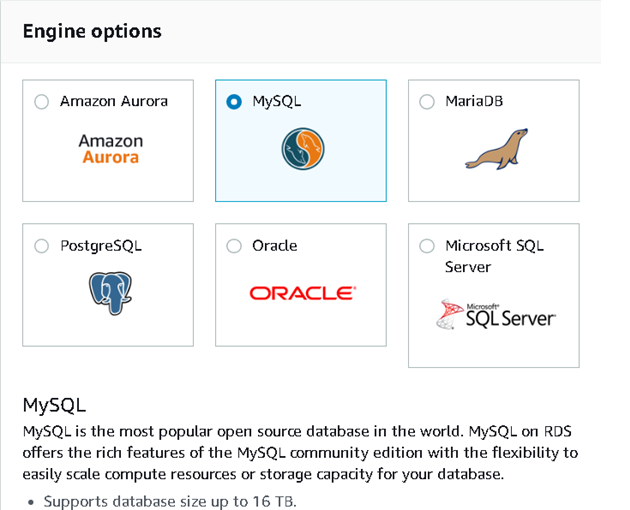Select the Amazon Aurora radio button
The height and width of the screenshot is (510, 630).
coord(41,101)
